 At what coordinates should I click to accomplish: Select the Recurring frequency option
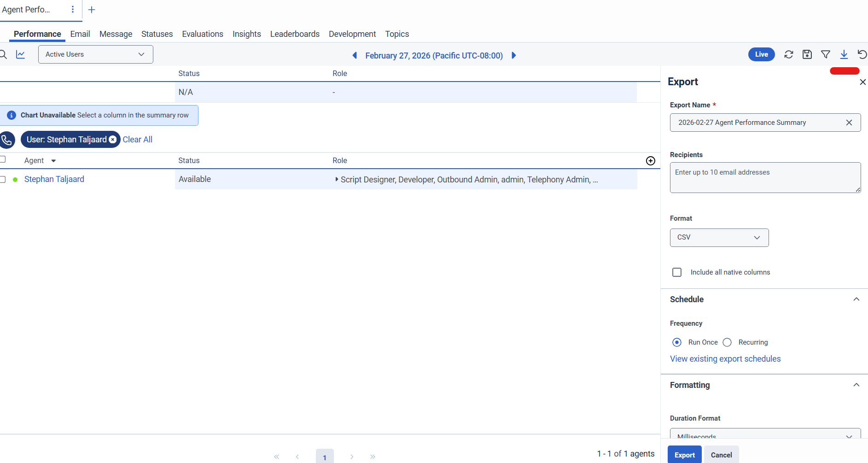pos(727,342)
